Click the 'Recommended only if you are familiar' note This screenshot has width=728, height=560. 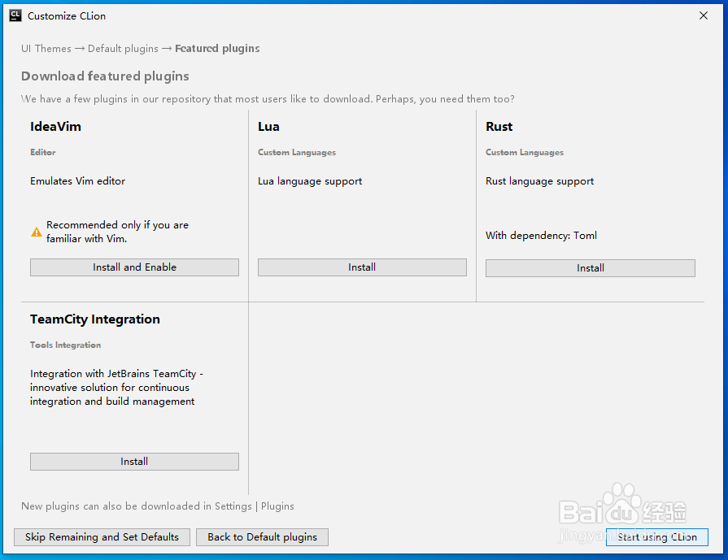click(117, 232)
